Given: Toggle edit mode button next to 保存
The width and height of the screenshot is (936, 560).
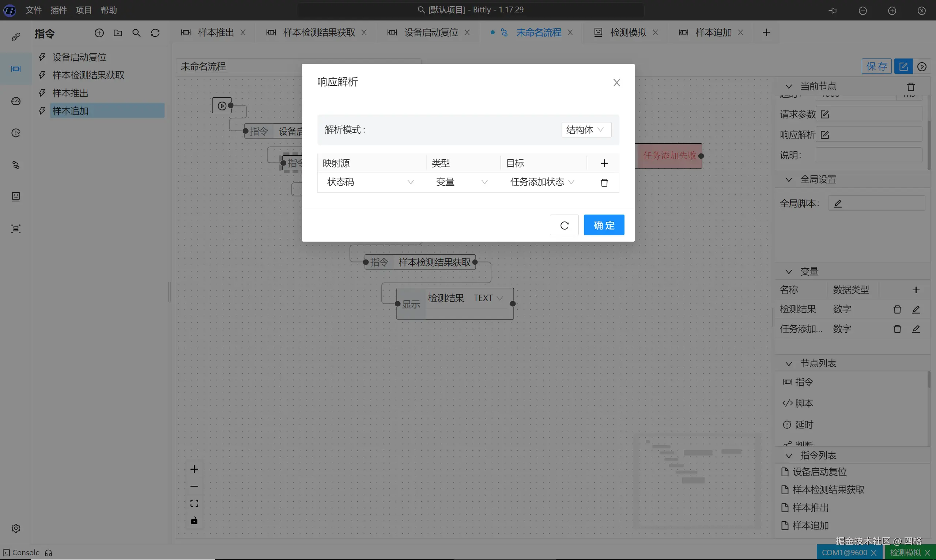Looking at the screenshot, I should 903,67.
